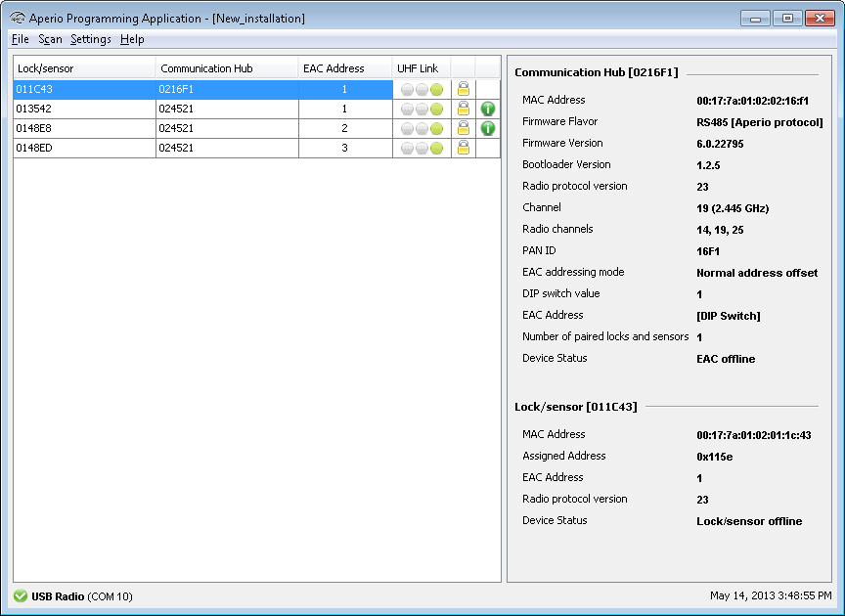845x616 pixels.
Task: Click hub cell 024521 in row 0148E8
Action: pos(227,128)
